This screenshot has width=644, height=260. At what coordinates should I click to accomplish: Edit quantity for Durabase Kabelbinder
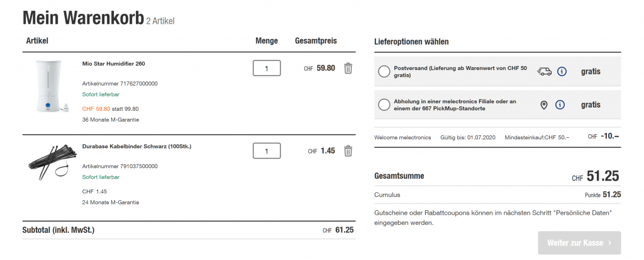click(x=267, y=151)
